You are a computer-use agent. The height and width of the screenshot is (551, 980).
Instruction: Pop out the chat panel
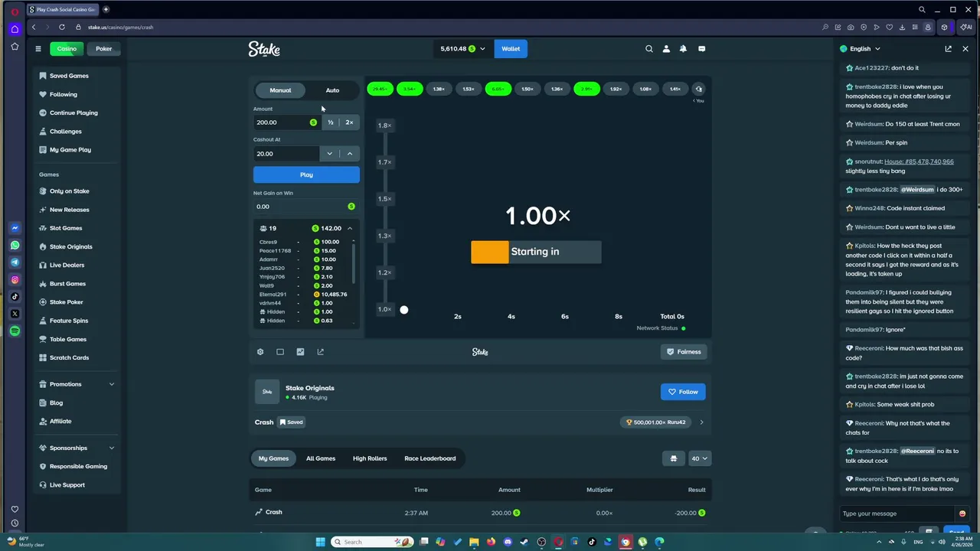click(x=948, y=49)
